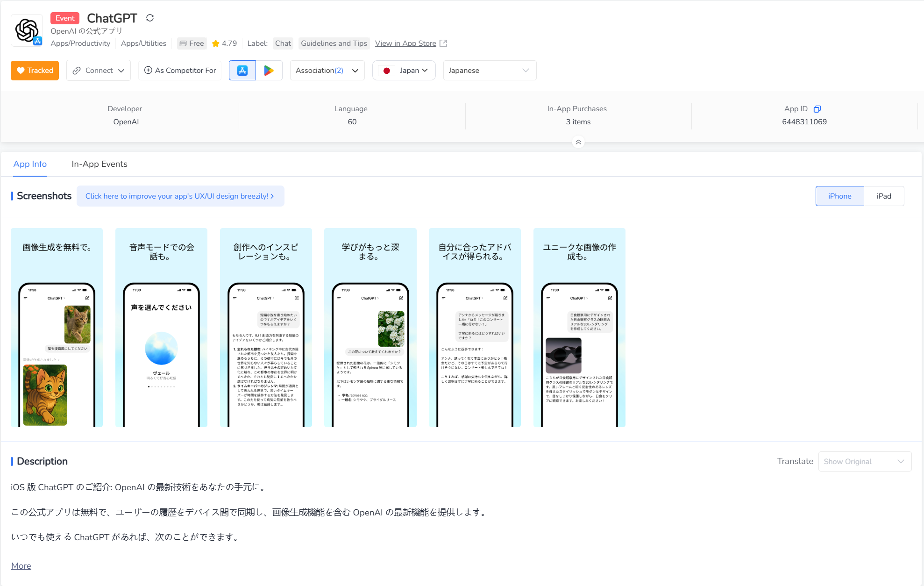Switch to the In-App Events tab
This screenshot has width=924, height=586.
click(100, 164)
